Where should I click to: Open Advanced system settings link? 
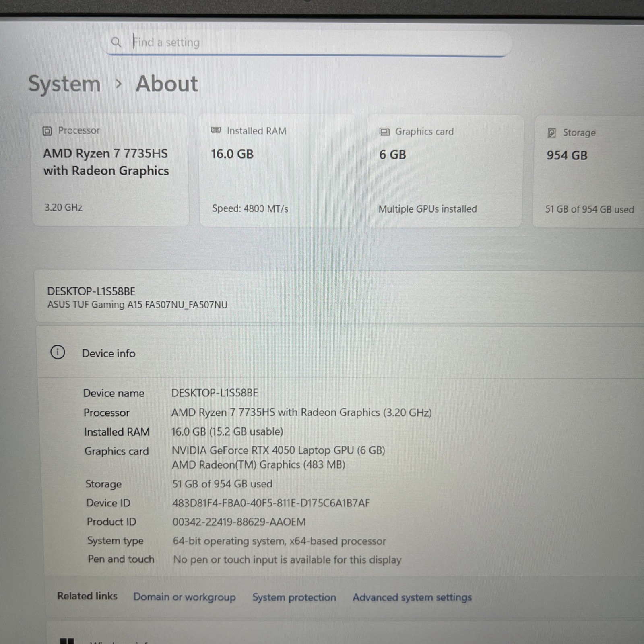(412, 597)
